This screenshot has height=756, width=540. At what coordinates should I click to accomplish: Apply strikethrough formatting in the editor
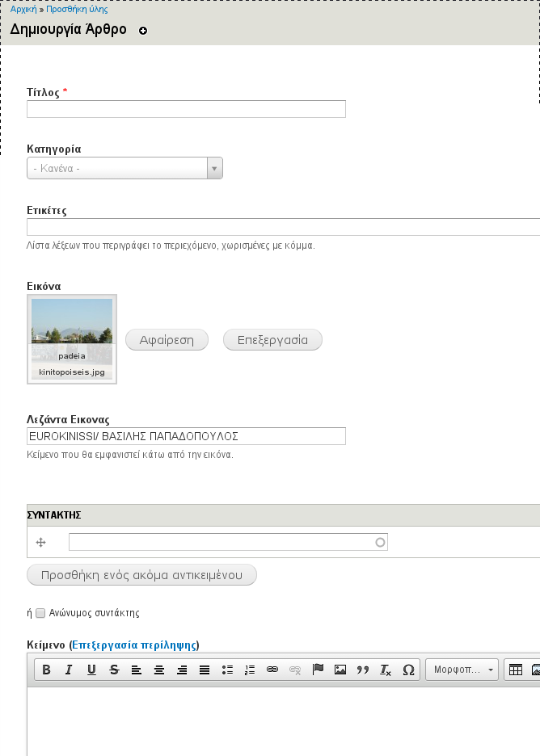(x=114, y=670)
